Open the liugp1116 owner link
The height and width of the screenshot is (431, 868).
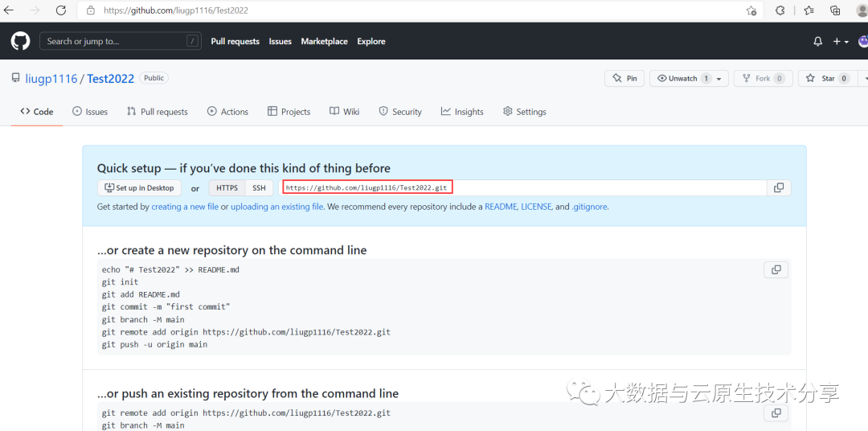tap(51, 79)
